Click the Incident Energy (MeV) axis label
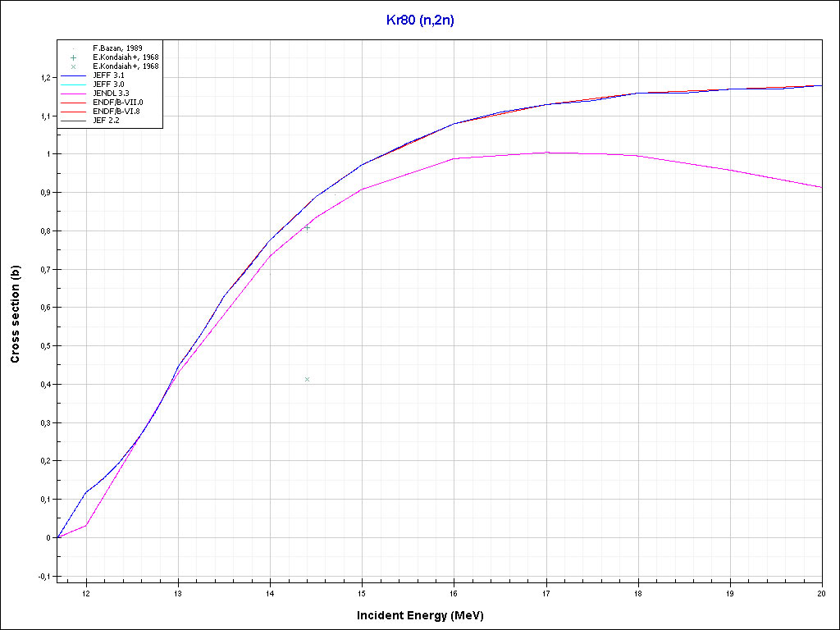This screenshot has height=630, width=840. pos(426,614)
